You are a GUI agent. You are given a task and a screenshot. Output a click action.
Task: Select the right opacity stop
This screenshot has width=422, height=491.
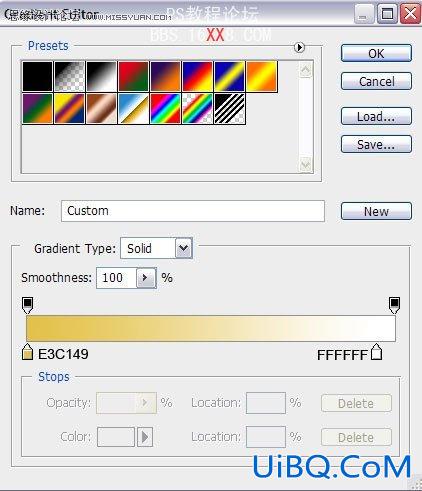pos(395,305)
